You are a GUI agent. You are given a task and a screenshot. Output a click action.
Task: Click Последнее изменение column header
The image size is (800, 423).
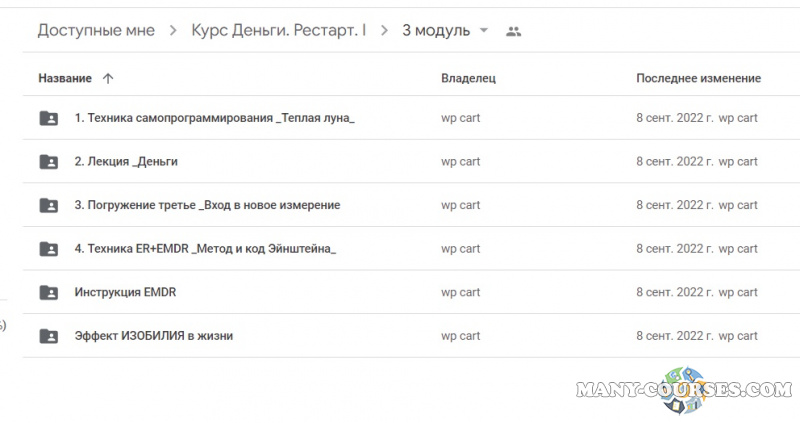698,78
